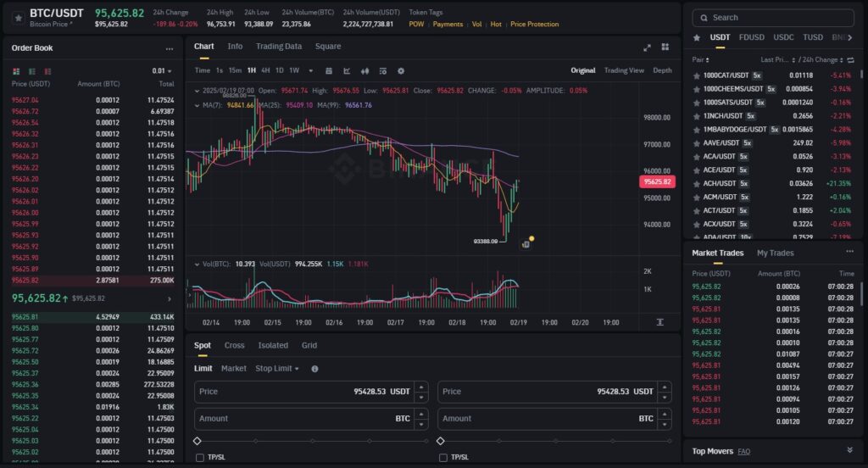868x468 pixels.
Task: Click the chart's scroll-to-latest icon on time axis
Action: (x=659, y=322)
